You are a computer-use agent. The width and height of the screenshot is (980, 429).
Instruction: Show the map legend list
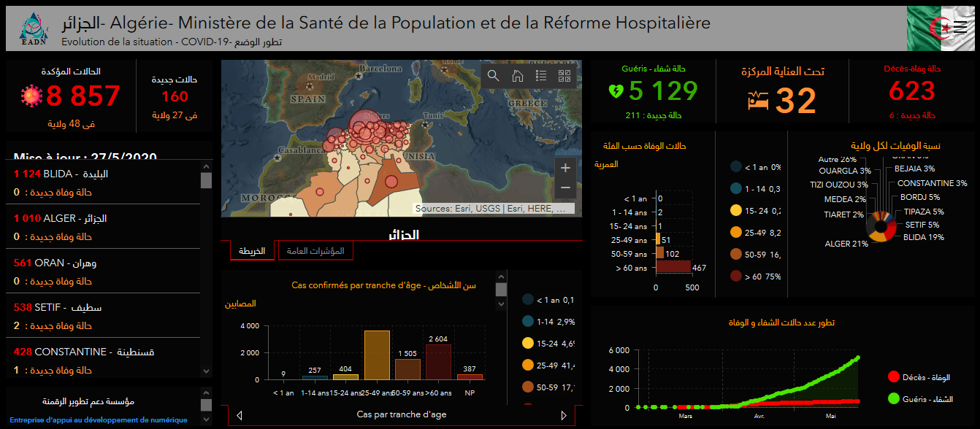click(x=541, y=75)
